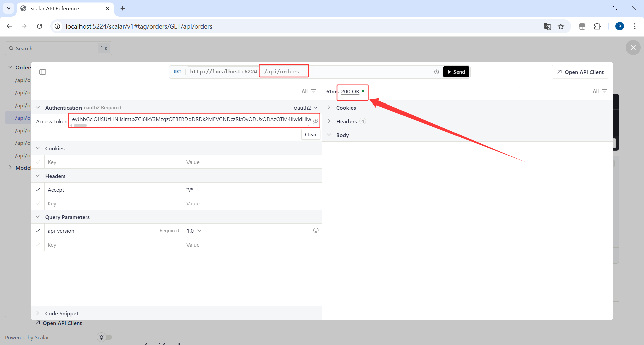This screenshot has width=644, height=345.
Task: Click the Cookies Value input cell
Action: tap(252, 162)
